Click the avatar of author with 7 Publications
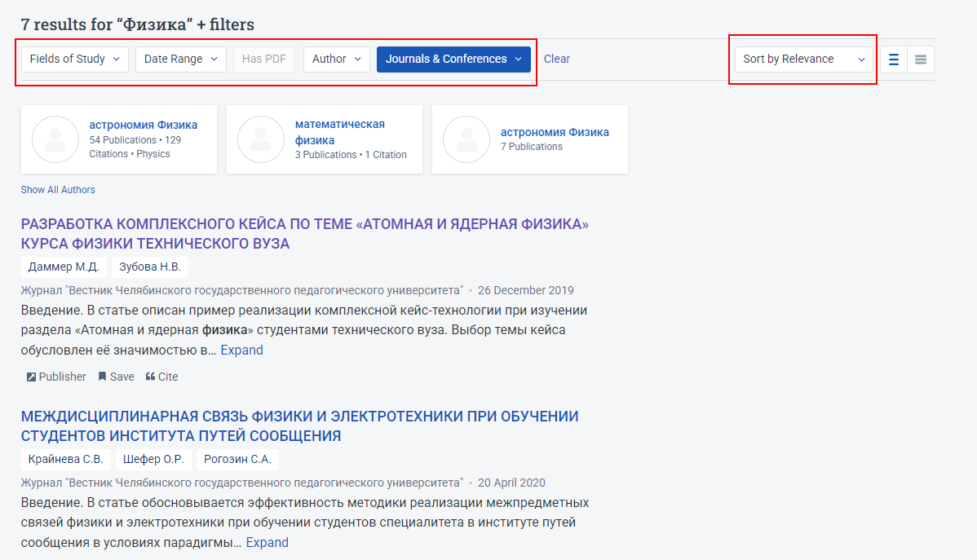This screenshot has height=560, width=977. [466, 139]
